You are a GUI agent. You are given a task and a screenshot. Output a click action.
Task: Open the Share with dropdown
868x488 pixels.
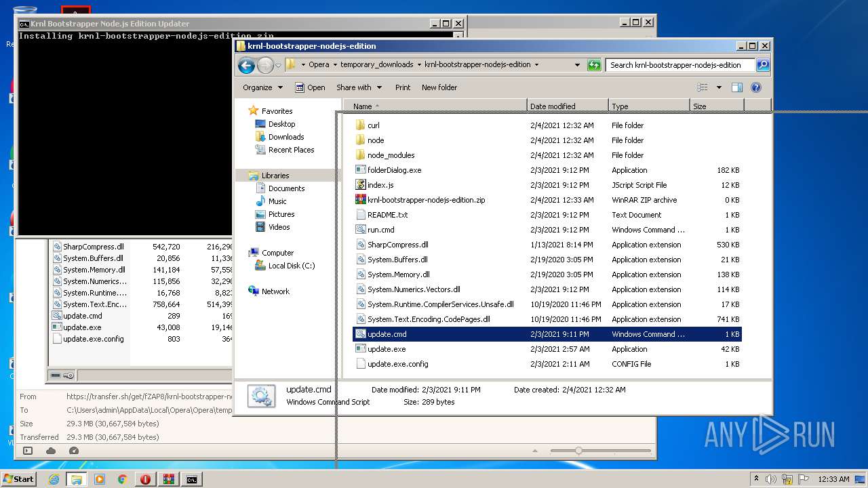coord(359,87)
